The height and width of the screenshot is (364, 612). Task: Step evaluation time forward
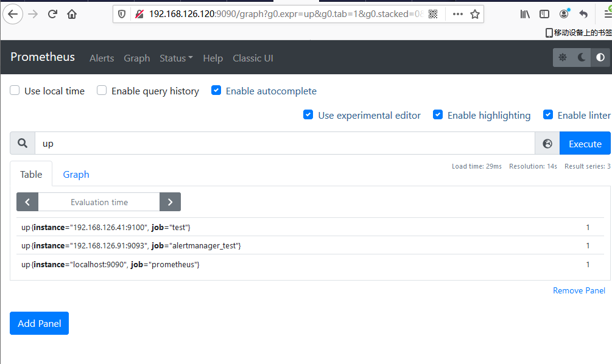[x=170, y=202]
